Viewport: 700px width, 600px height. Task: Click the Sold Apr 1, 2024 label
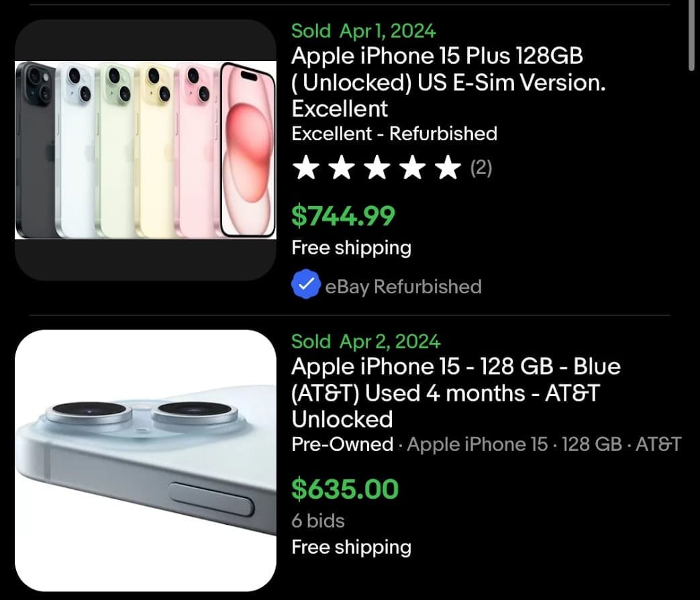coord(363,31)
